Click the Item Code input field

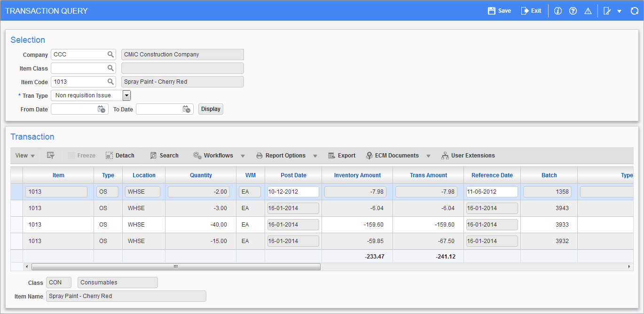point(79,82)
